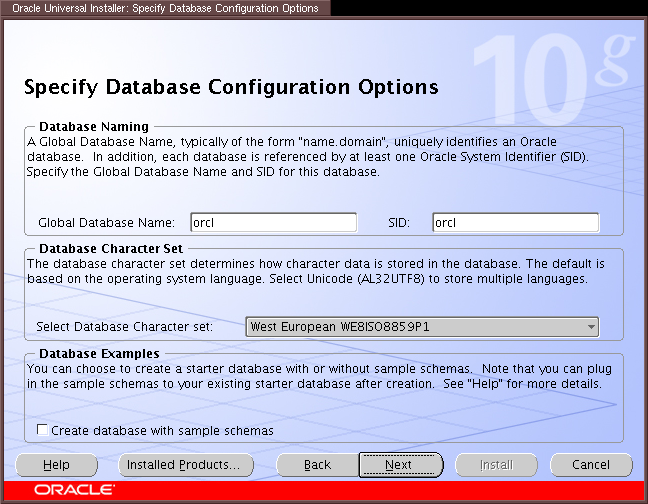Screen dimensions: 648x504
Task: Click the greyed-out Install button
Action: (496, 465)
